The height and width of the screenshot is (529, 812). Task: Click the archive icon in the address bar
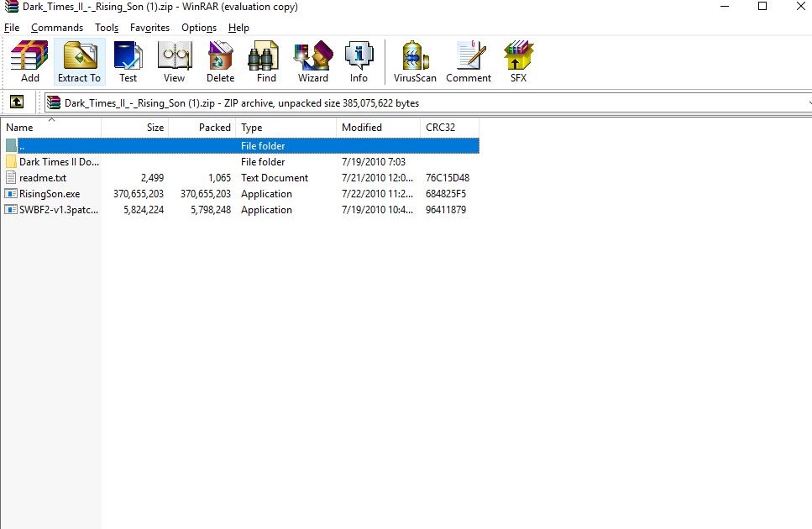click(54, 102)
